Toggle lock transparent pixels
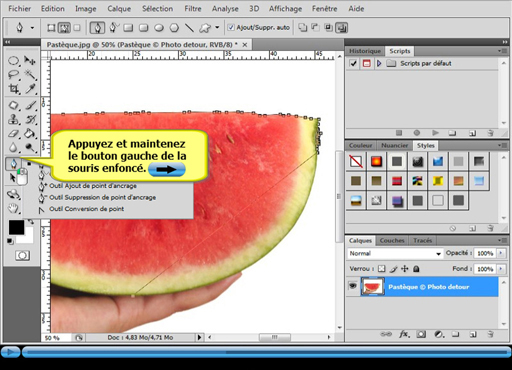 tap(382, 269)
